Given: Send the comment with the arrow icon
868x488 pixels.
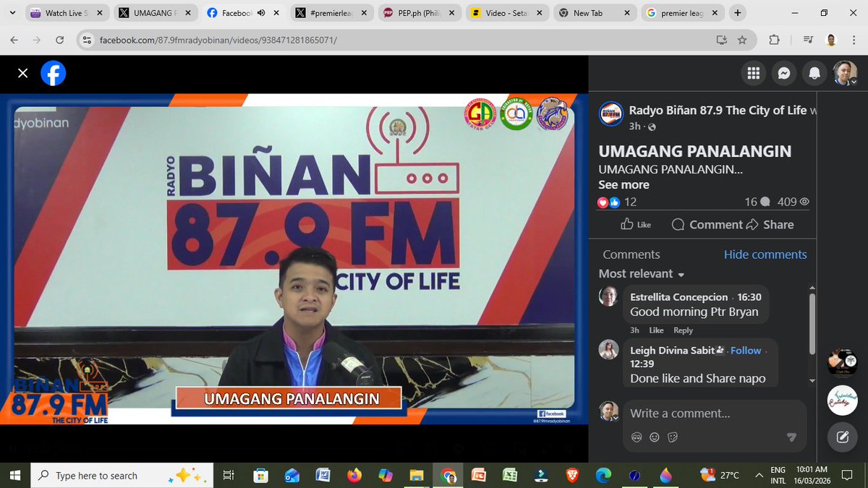Looking at the screenshot, I should tap(791, 437).
